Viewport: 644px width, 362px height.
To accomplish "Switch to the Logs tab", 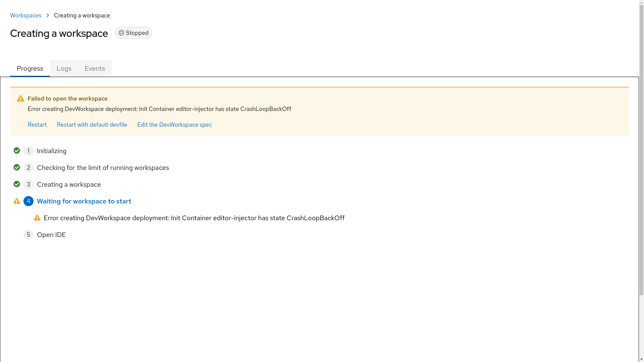I will (x=64, y=68).
